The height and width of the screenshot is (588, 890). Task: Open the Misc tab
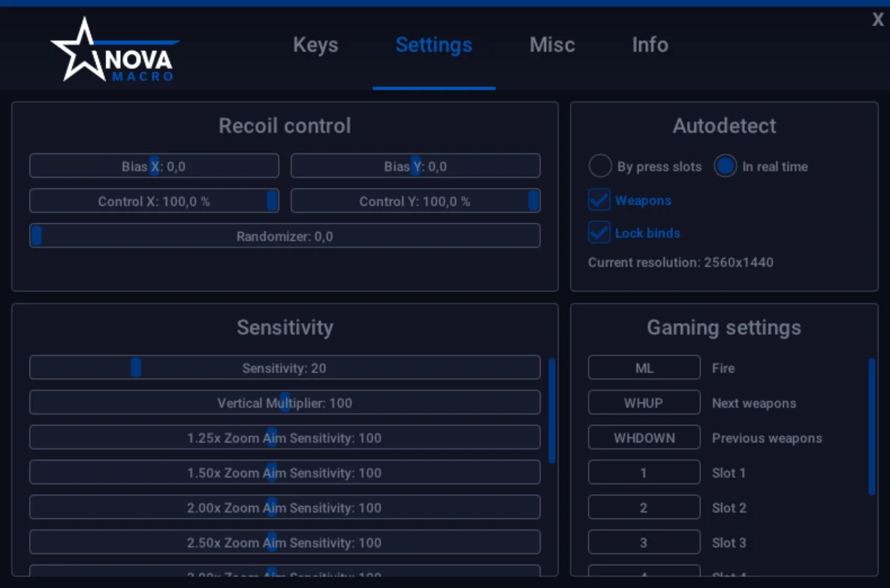click(552, 45)
